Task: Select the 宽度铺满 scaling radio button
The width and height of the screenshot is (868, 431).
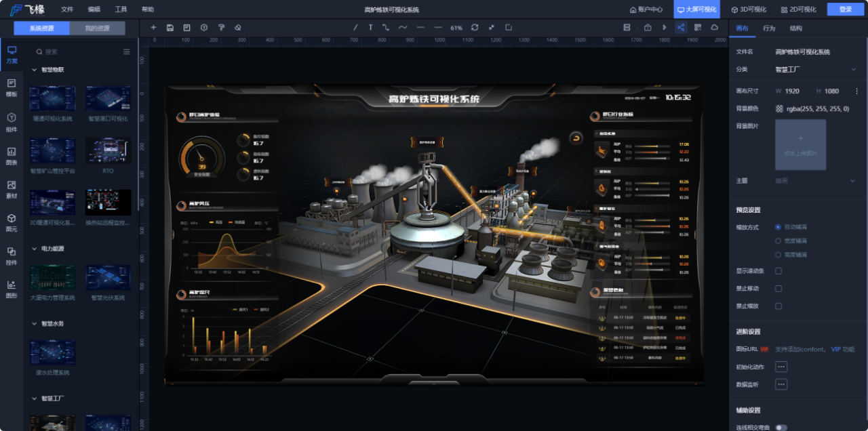Action: coord(778,241)
